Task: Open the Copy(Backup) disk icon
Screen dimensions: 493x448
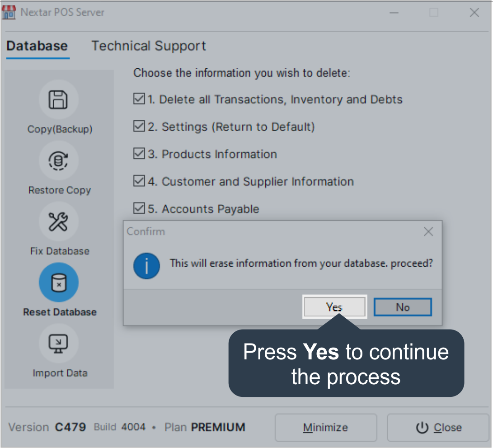Action: pyautogui.click(x=59, y=99)
